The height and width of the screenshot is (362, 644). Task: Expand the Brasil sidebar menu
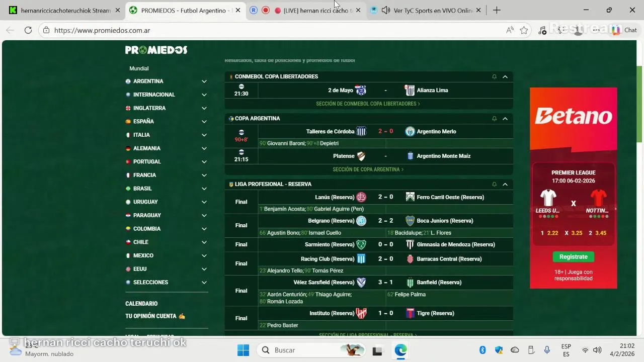204,189
